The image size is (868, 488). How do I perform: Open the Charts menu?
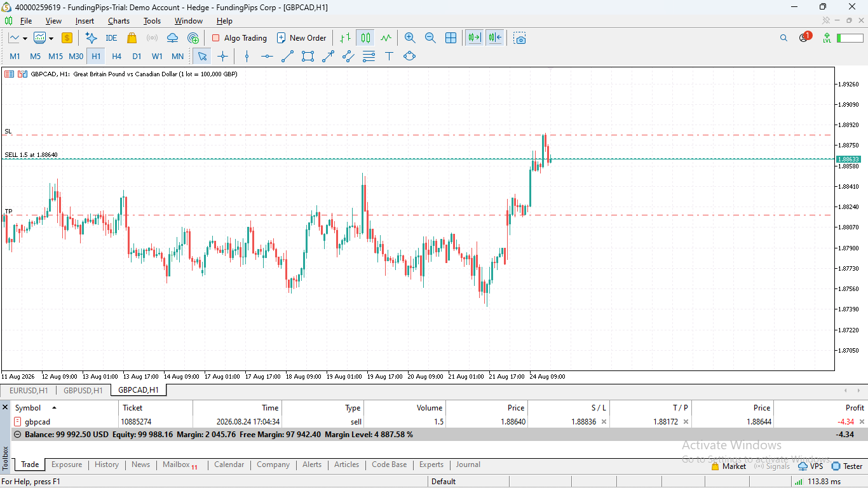[119, 21]
